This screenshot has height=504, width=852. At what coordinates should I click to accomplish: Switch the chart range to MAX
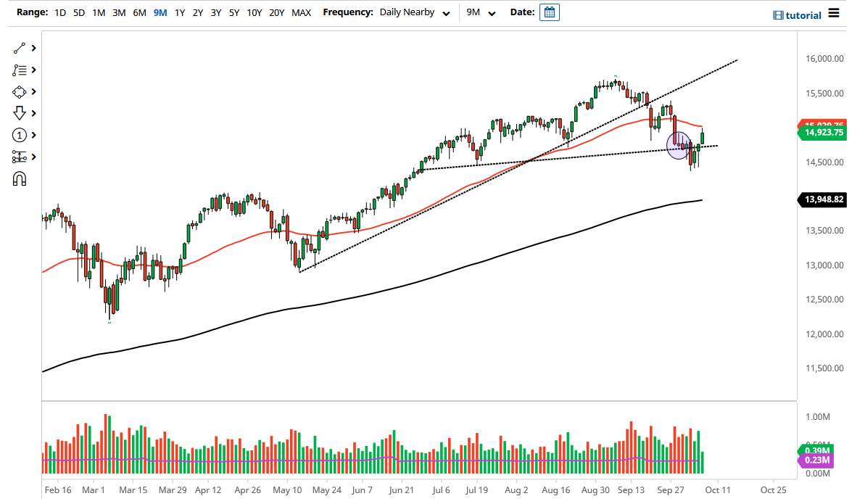tap(302, 12)
